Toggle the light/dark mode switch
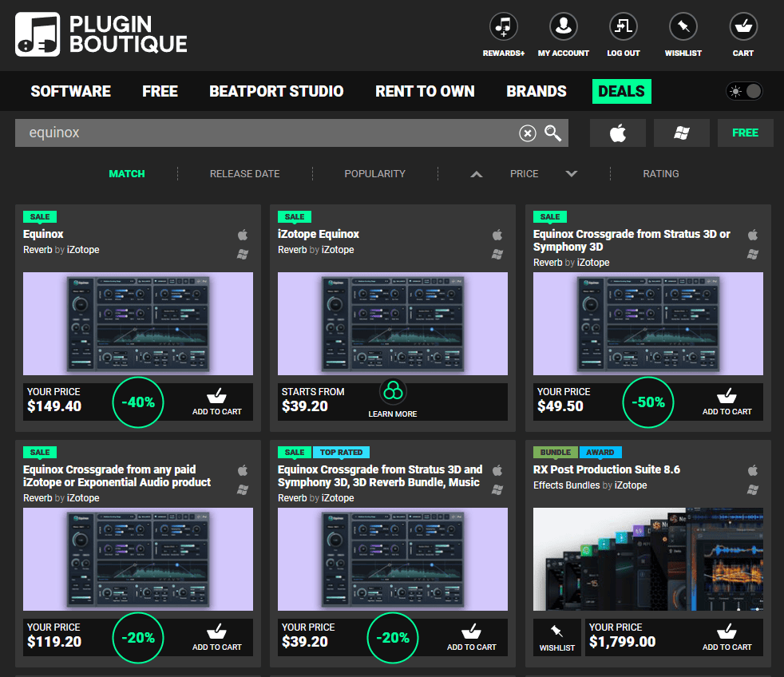The image size is (784, 677). click(x=745, y=92)
